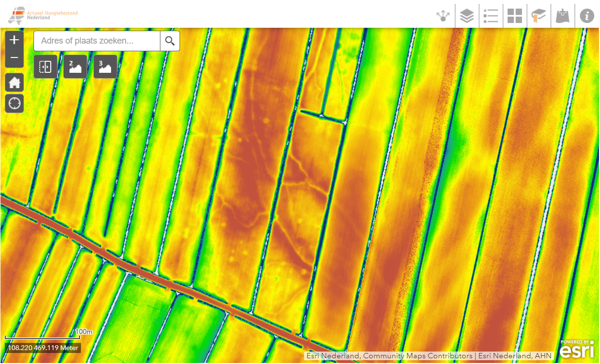Show the map legend panel

pos(491,16)
